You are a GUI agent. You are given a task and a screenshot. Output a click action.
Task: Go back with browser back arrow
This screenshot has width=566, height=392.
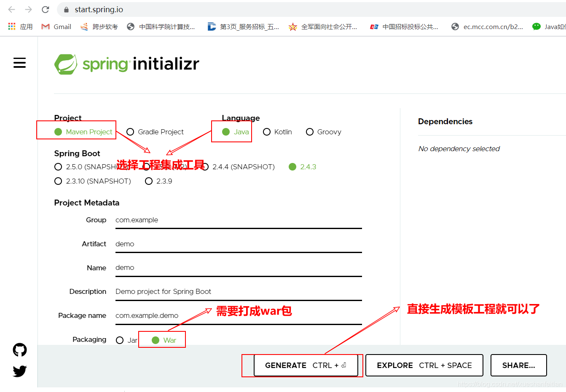(x=12, y=9)
